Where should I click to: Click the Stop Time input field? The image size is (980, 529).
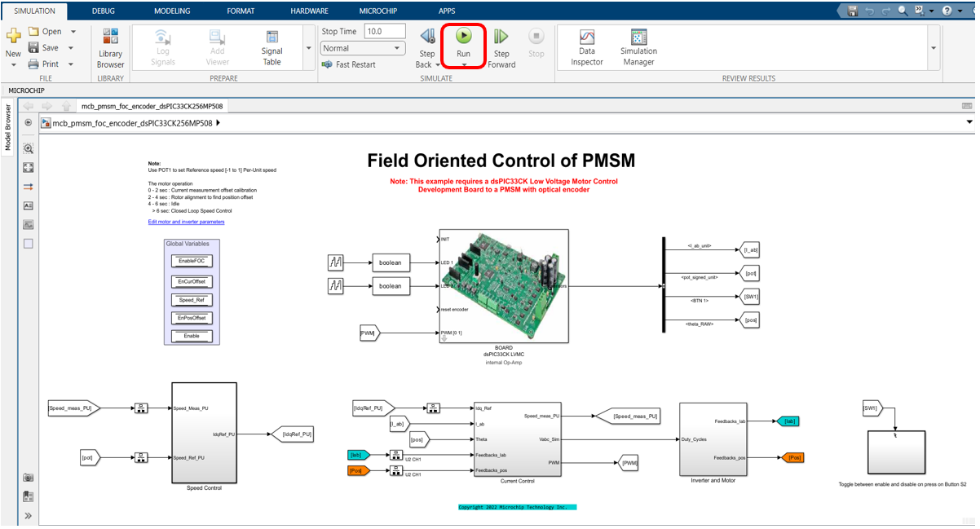pos(384,31)
